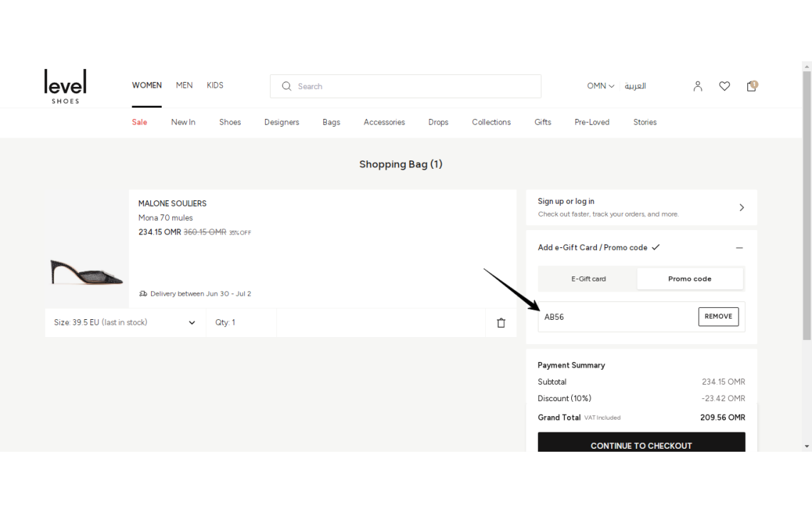Open the account profile icon

click(x=697, y=86)
